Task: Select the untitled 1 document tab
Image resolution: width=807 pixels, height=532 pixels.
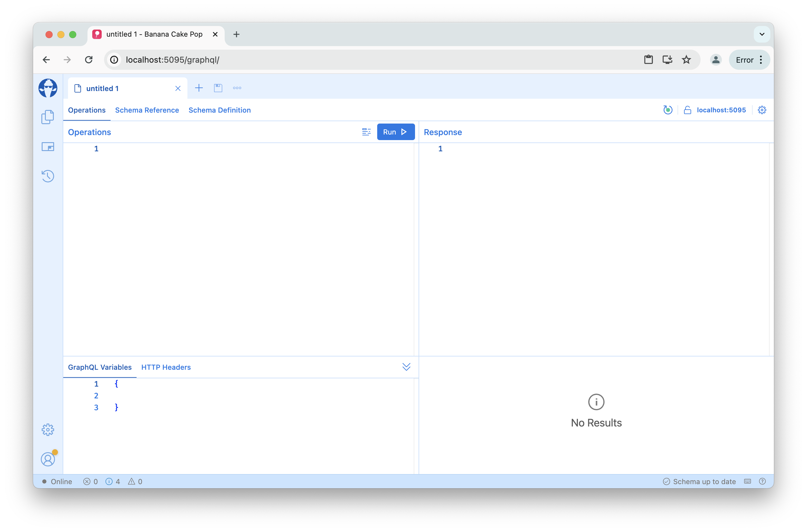Action: (127, 88)
